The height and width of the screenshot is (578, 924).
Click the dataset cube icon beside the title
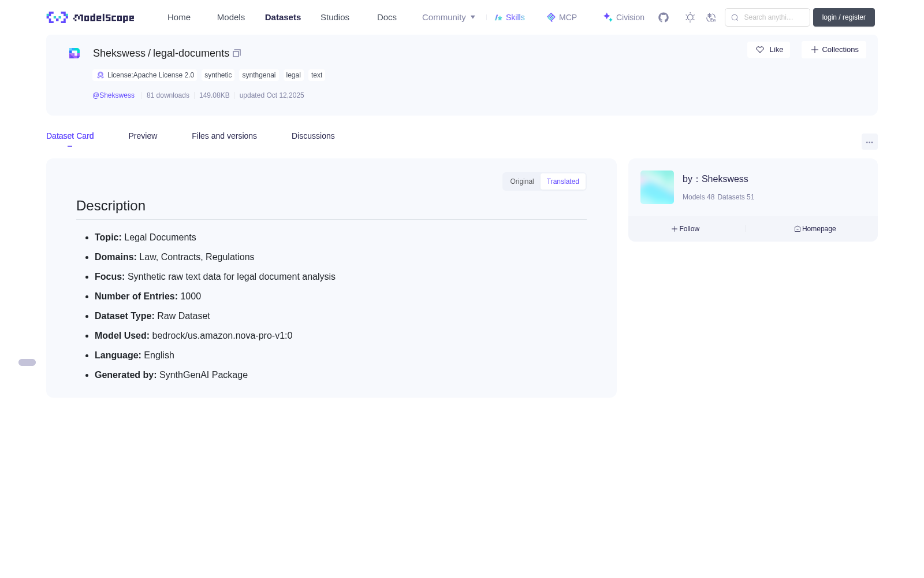click(x=74, y=53)
